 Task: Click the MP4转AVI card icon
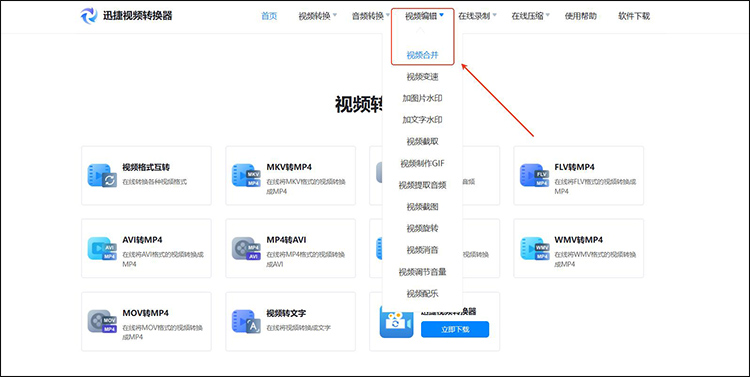click(x=246, y=248)
